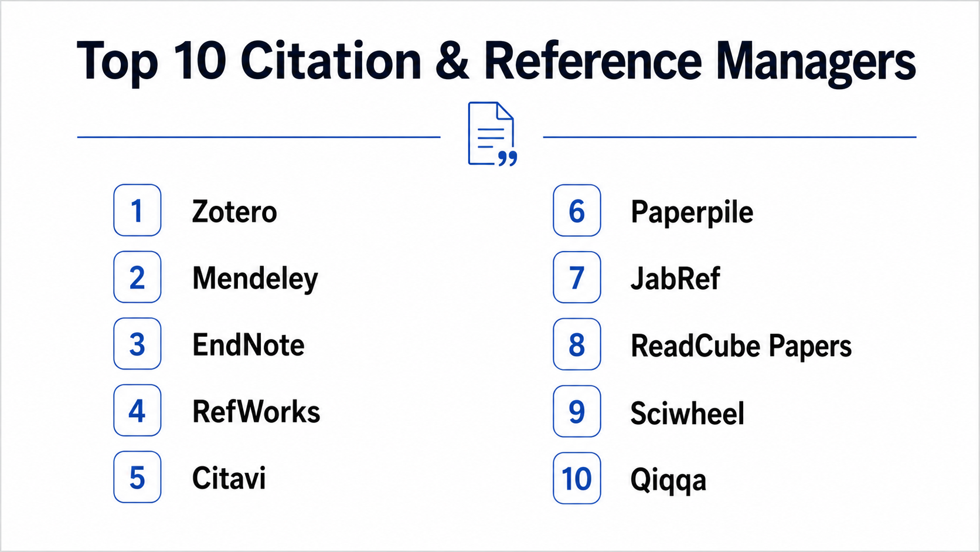Select the number 1 badge
Viewport: 980px width, 552px height.
(x=137, y=211)
